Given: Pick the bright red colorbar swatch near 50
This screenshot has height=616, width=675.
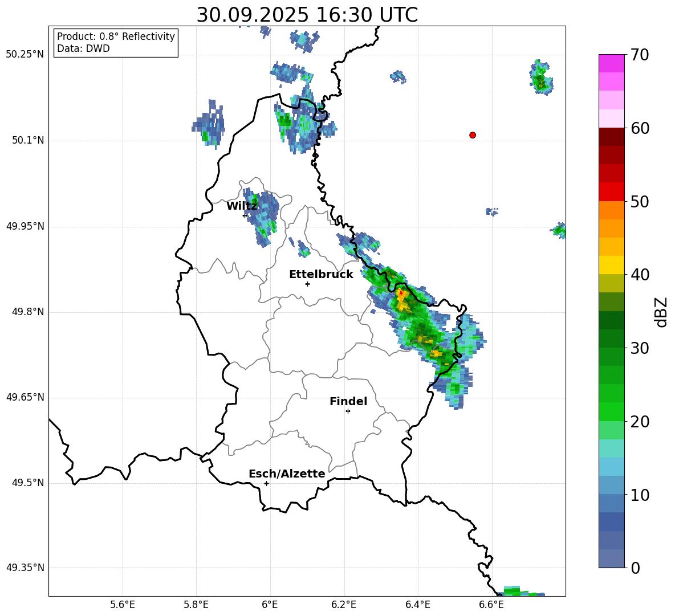Looking at the screenshot, I should coord(611,192).
